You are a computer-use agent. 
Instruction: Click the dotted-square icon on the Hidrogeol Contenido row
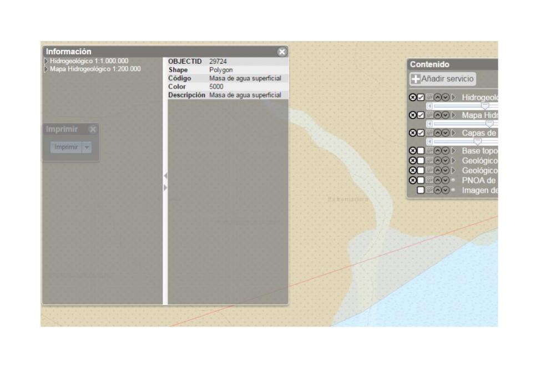430,97
